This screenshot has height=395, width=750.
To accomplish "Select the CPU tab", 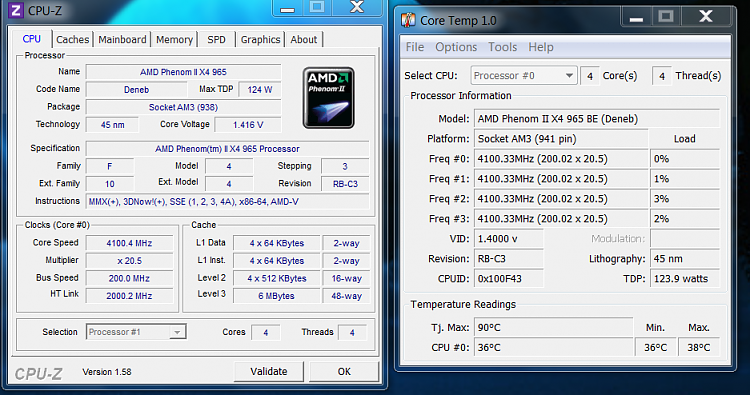I will click(32, 39).
